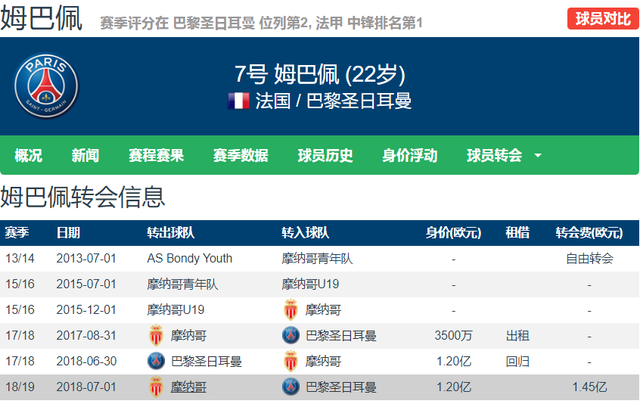
Task: Click the 出租 loan cell
Action: pos(518,336)
